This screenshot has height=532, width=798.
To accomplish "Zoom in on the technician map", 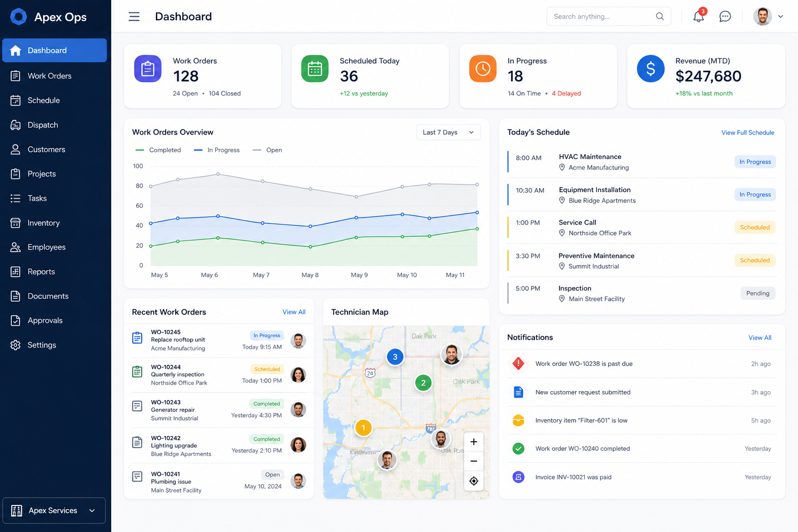I will [x=474, y=442].
